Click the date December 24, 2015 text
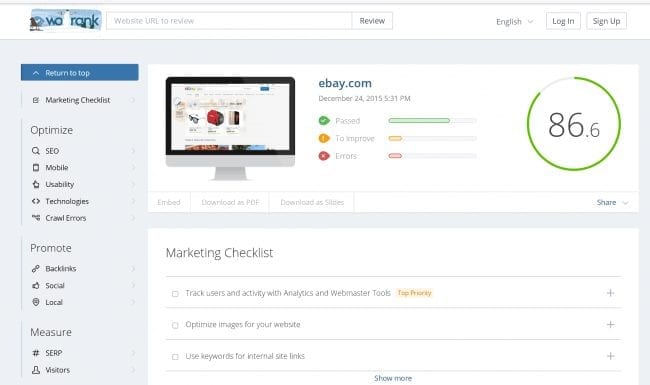 (364, 98)
